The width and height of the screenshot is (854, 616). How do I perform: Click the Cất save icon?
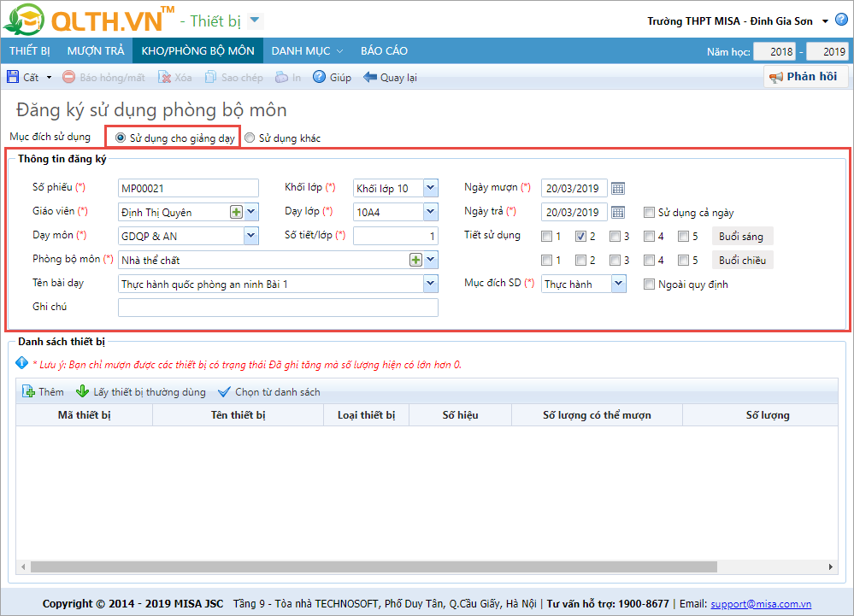(13, 77)
